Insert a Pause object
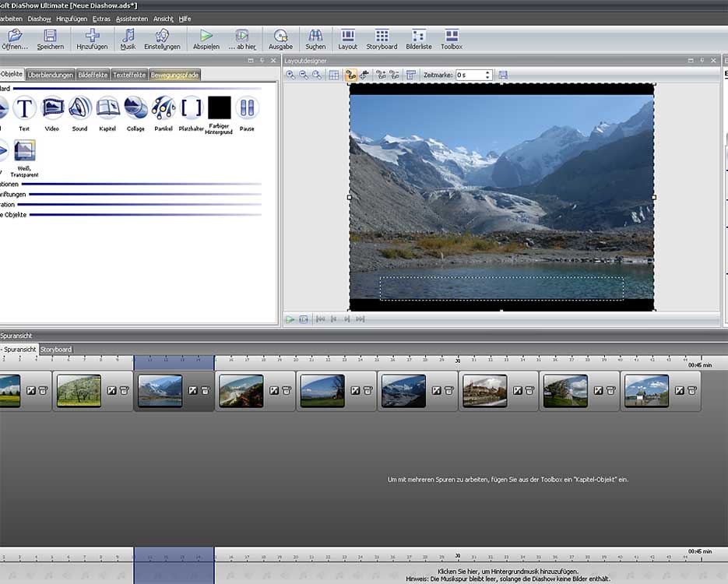This screenshot has width=728, height=584. (247, 108)
